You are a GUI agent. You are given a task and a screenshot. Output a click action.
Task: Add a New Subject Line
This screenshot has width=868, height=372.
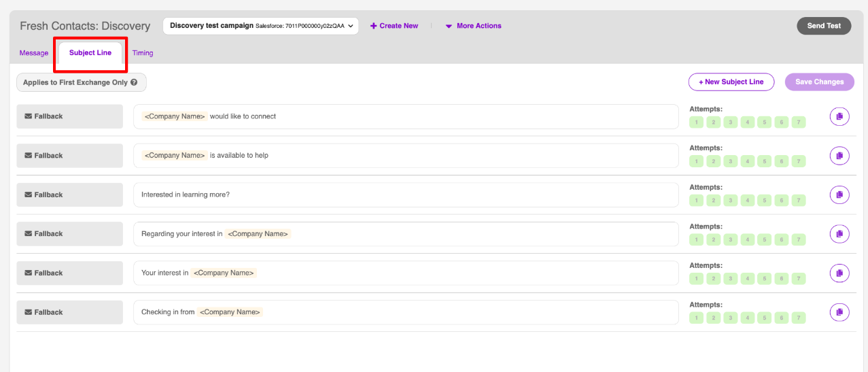pyautogui.click(x=731, y=82)
